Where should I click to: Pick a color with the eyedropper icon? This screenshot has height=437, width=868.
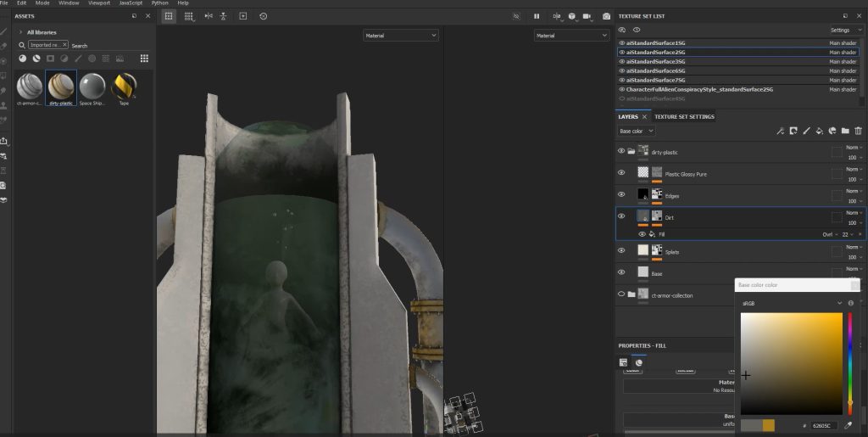pos(848,425)
